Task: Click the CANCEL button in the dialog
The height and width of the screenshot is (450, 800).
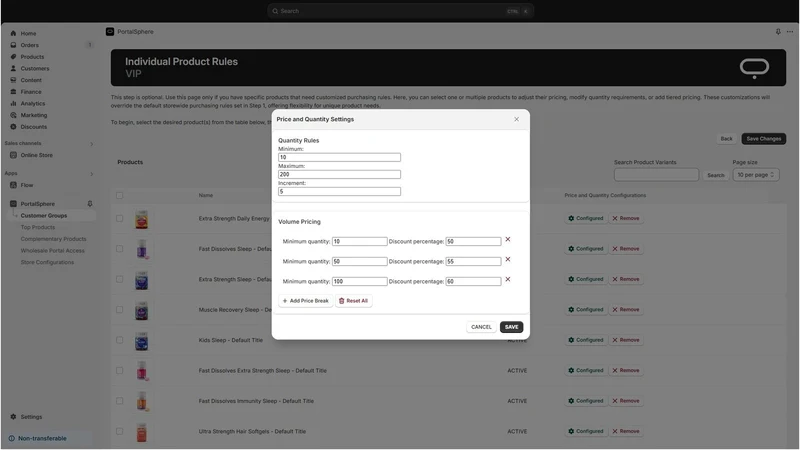Action: pyautogui.click(x=481, y=327)
